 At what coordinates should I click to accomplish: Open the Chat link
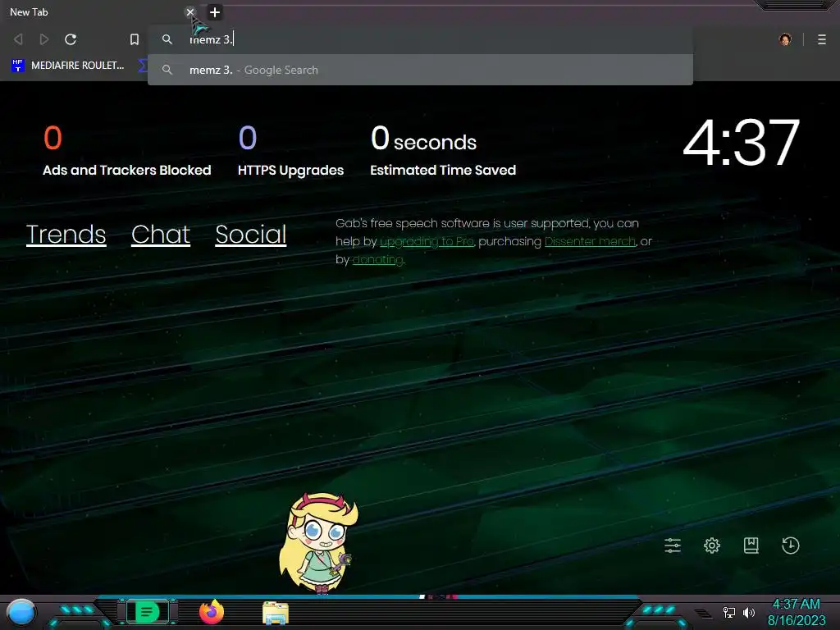click(161, 234)
